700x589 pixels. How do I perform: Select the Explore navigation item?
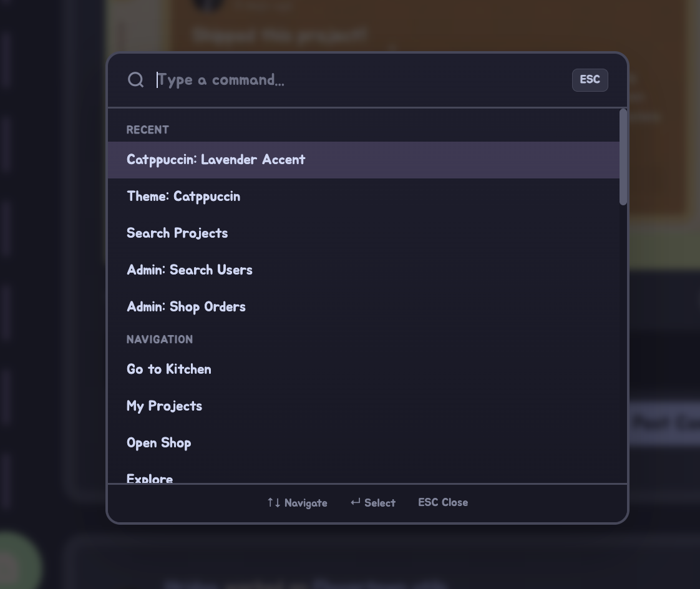point(150,478)
